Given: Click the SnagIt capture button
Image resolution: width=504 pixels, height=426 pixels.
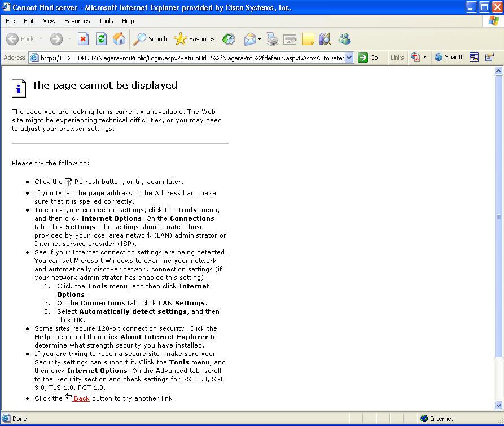Looking at the screenshot, I should pos(449,57).
